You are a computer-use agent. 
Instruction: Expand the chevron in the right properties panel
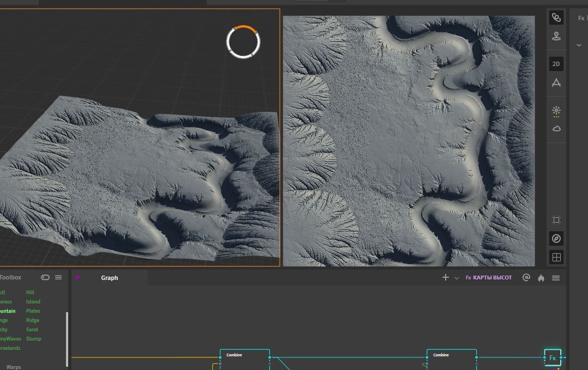click(579, 45)
